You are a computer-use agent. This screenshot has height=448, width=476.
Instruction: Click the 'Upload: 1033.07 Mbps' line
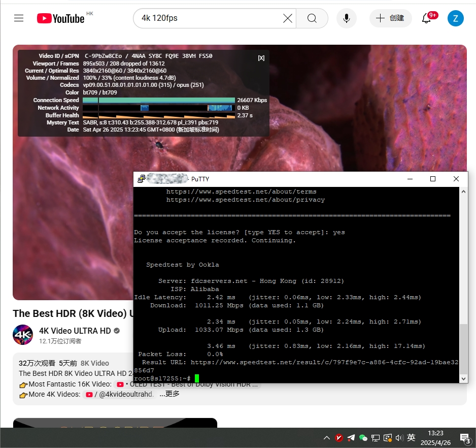(241, 330)
